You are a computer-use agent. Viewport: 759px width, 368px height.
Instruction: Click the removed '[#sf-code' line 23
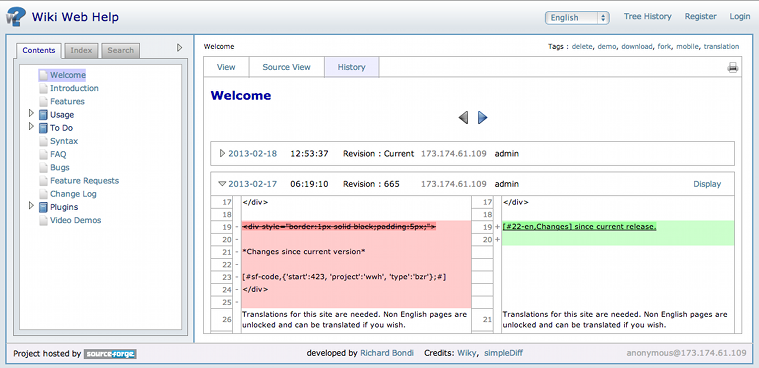(x=344, y=277)
